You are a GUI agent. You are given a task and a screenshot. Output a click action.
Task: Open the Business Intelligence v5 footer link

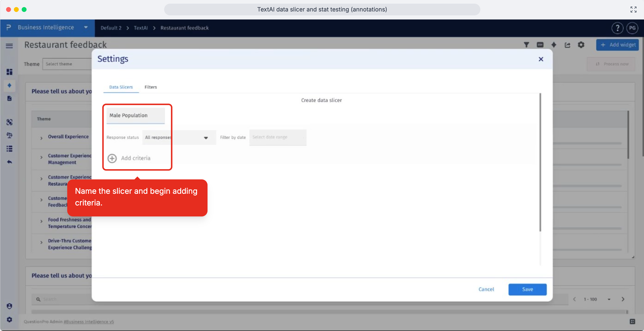coord(89,322)
